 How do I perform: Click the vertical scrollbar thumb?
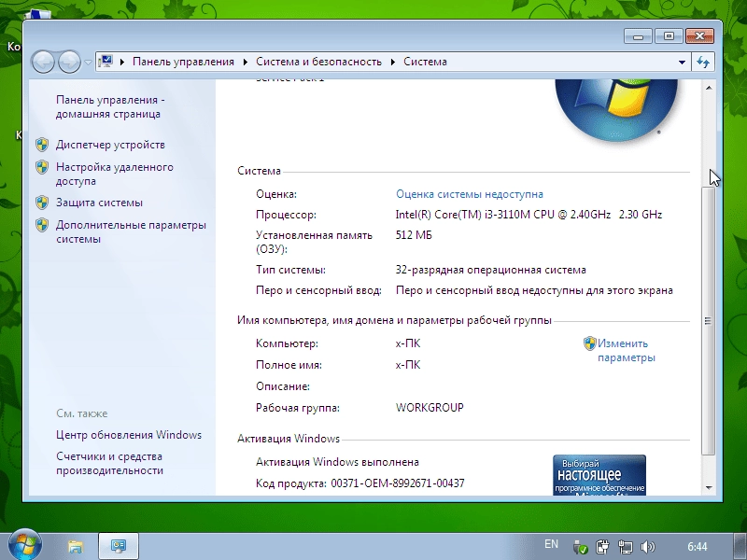[x=709, y=320]
